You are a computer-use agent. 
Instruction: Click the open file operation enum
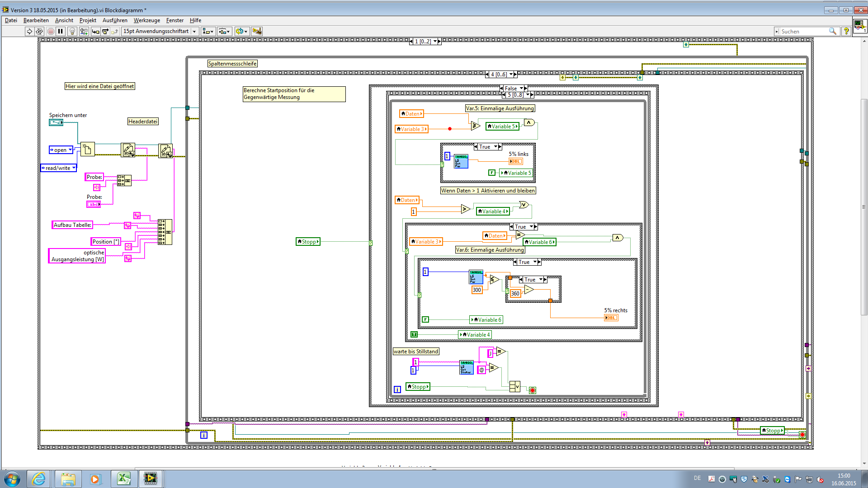point(61,150)
